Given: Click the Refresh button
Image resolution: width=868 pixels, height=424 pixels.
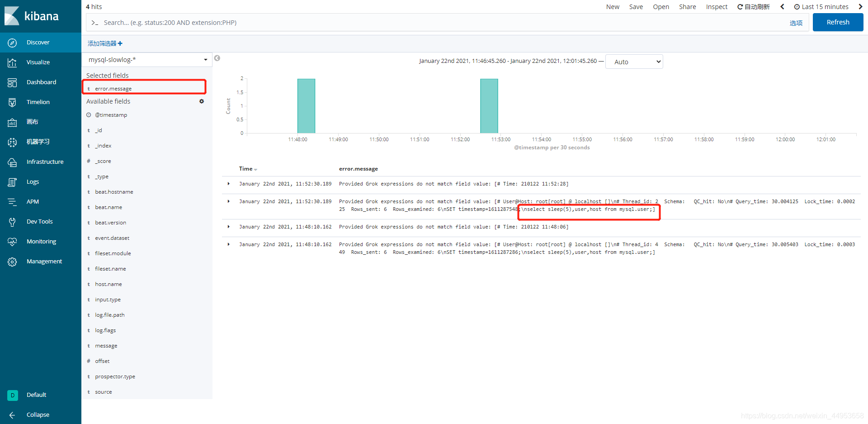Looking at the screenshot, I should click(838, 22).
